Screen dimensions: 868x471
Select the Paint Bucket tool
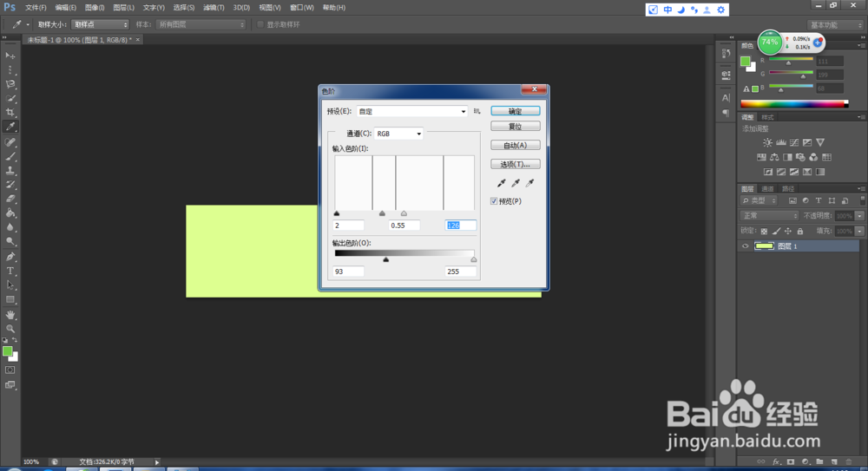click(x=10, y=213)
